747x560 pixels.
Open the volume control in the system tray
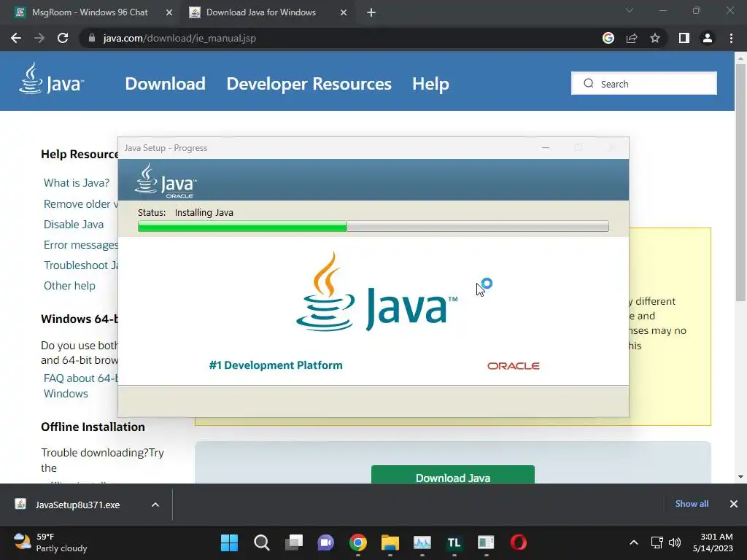point(675,542)
